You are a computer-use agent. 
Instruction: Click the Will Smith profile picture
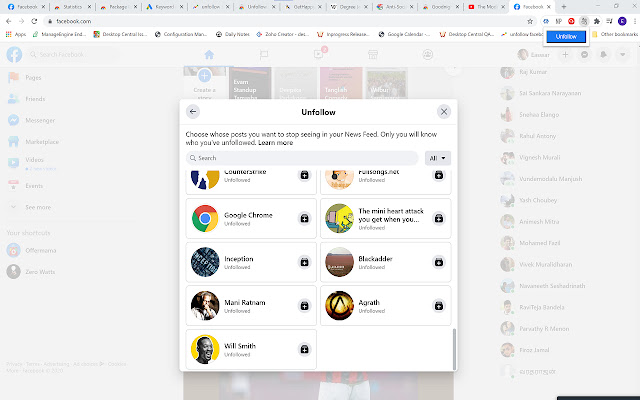click(x=205, y=349)
